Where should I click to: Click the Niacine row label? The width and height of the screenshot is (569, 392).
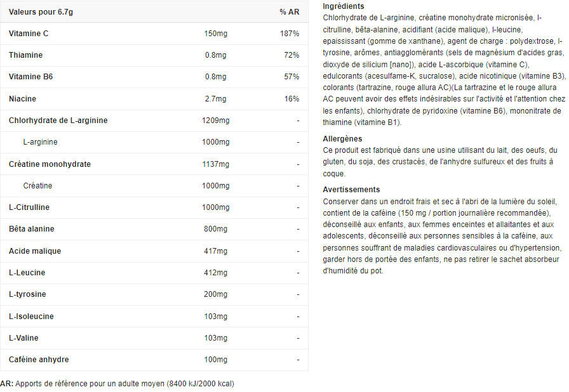tap(23, 99)
